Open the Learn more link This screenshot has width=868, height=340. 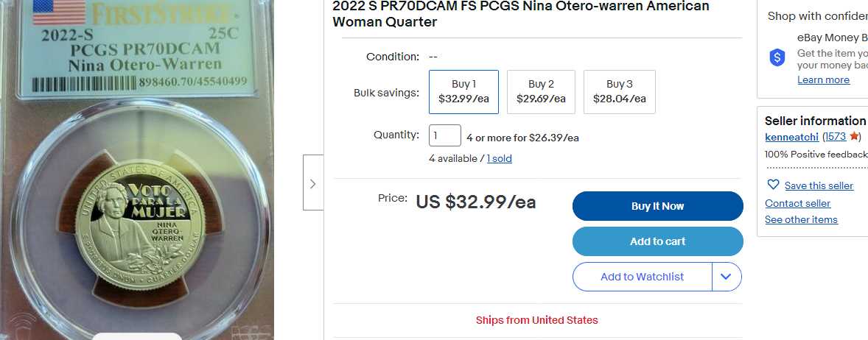pyautogui.click(x=823, y=79)
